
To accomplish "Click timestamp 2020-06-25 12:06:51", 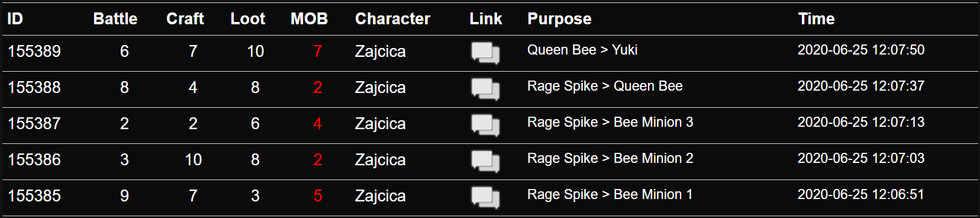I will click(860, 194).
